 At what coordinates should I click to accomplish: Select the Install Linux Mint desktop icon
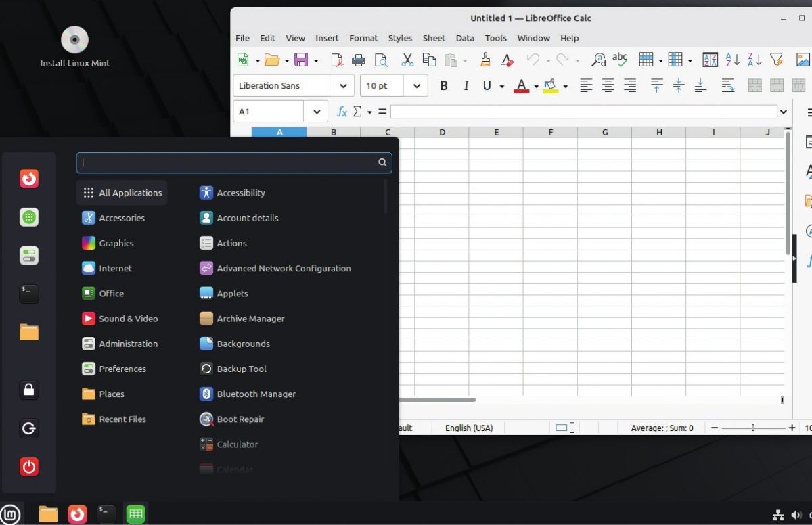(x=75, y=47)
